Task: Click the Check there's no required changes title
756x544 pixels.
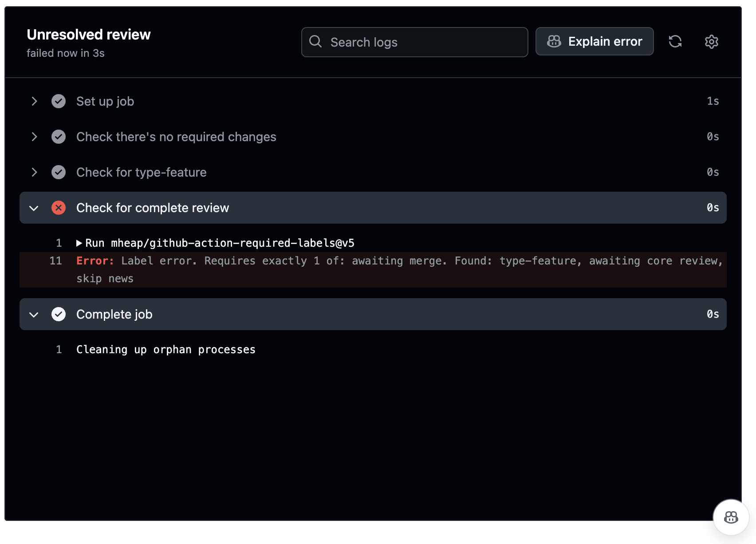Action: click(176, 137)
